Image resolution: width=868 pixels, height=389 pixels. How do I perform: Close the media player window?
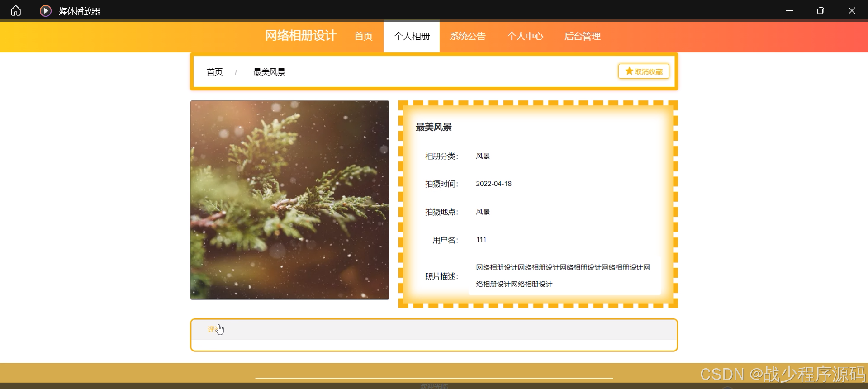pyautogui.click(x=852, y=10)
